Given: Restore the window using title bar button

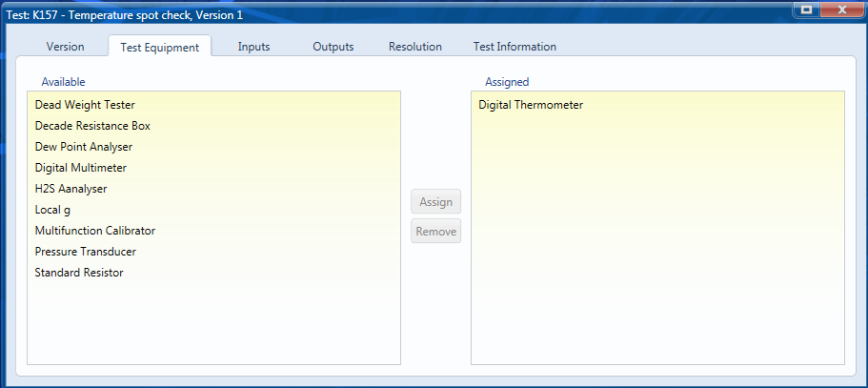Looking at the screenshot, I should click(x=807, y=9).
